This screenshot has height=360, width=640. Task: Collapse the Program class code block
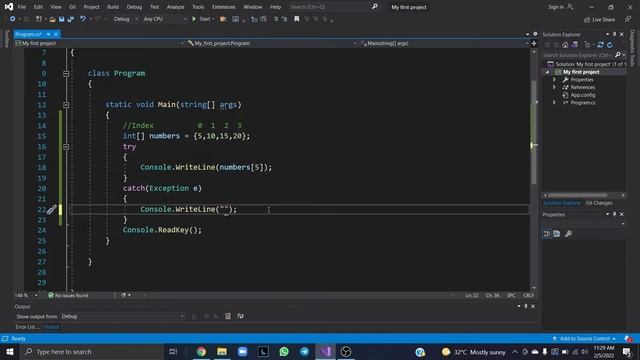pos(66,74)
